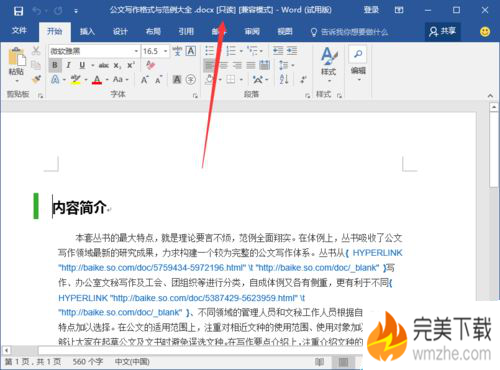Toggle align right
Screen dimensions: 500x370
pos(237,65)
